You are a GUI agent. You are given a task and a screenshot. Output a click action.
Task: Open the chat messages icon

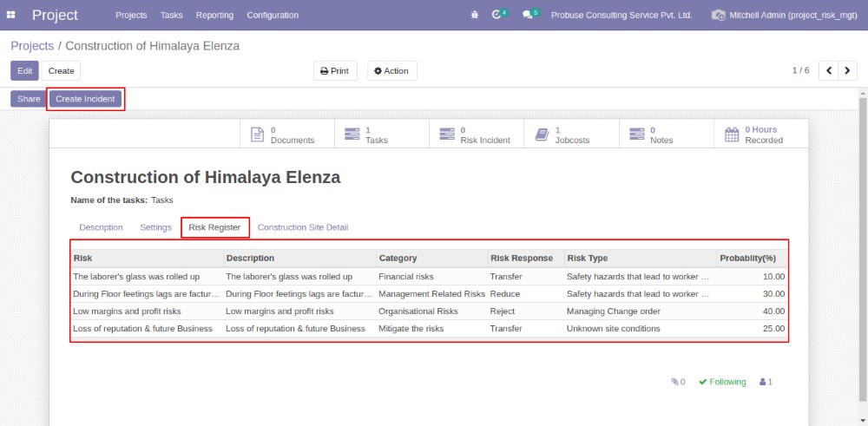529,15
